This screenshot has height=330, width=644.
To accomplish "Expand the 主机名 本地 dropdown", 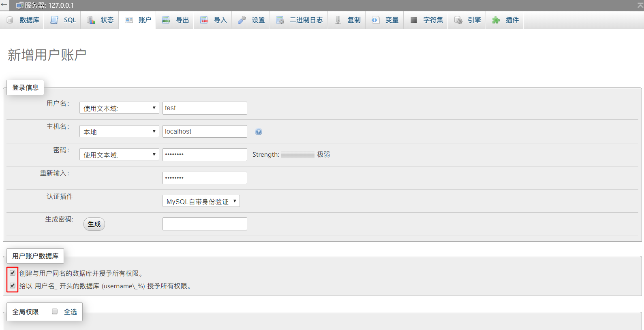I will [119, 132].
